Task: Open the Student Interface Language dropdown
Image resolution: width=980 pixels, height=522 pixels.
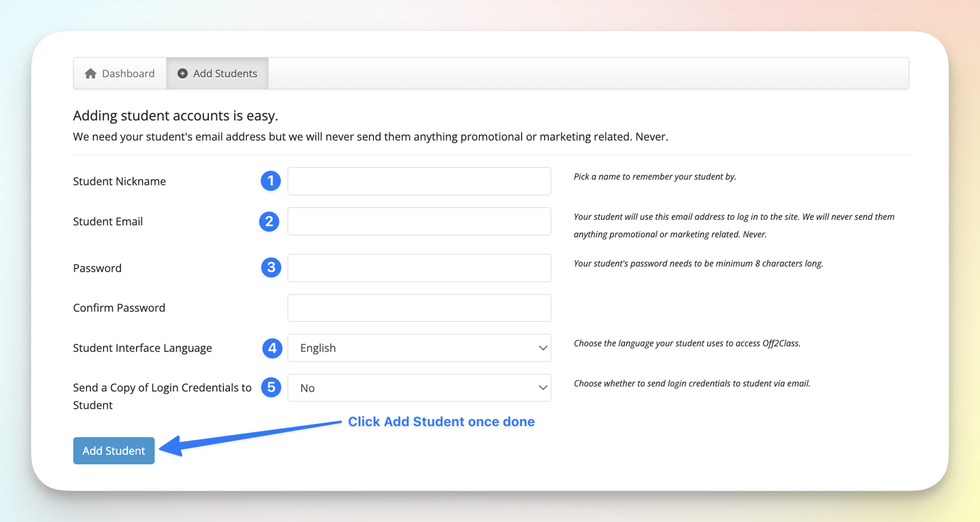Action: tap(419, 347)
